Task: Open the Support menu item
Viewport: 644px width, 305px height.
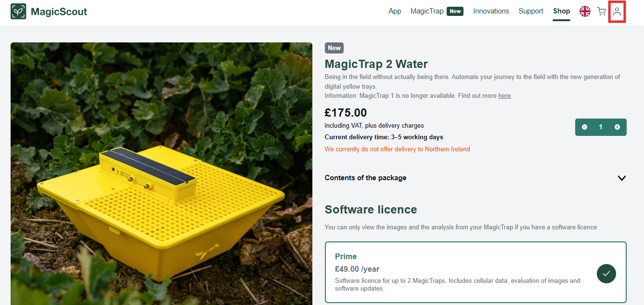Action: click(531, 11)
